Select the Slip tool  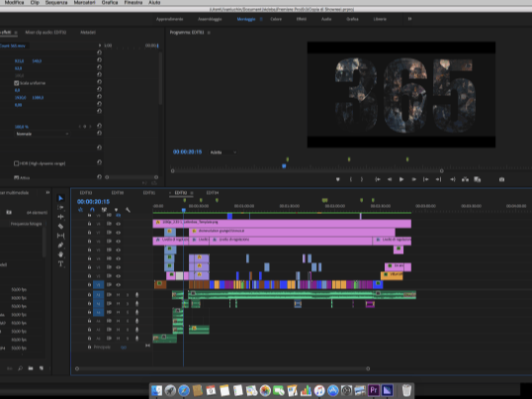[60, 236]
